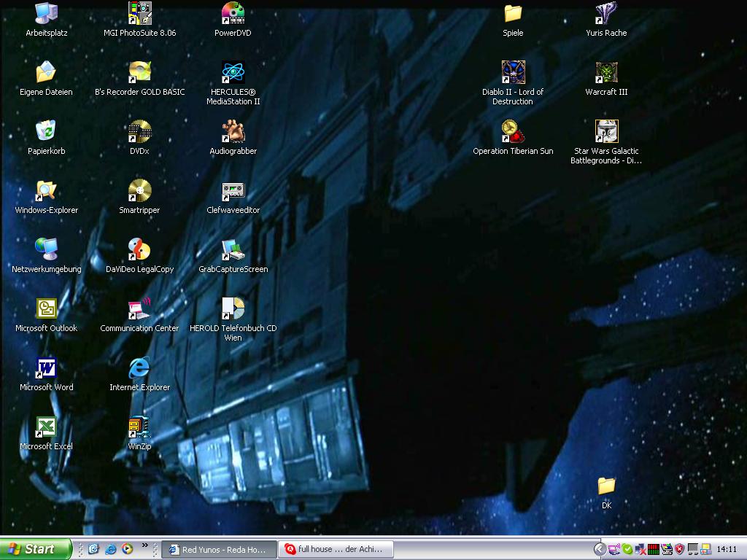Viewport: 747px width, 560px height.
Task: Click the Papierkorb recycle bin icon
Action: (46, 131)
